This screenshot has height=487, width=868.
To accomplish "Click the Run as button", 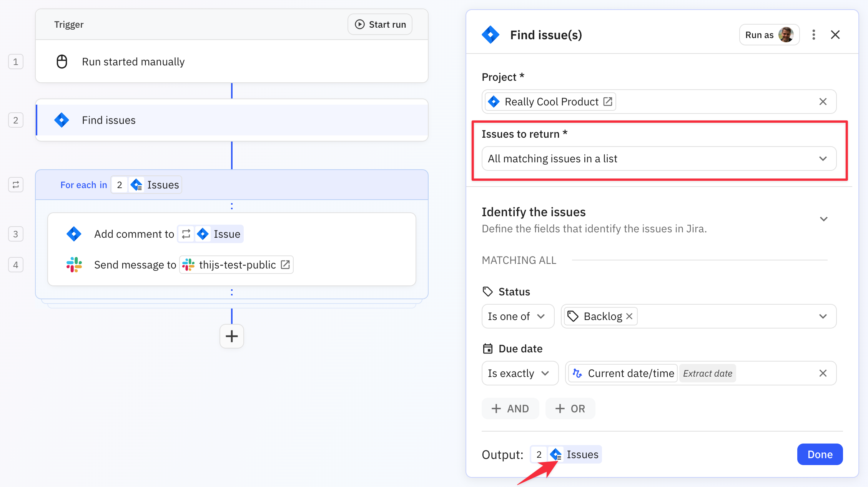I will point(769,34).
